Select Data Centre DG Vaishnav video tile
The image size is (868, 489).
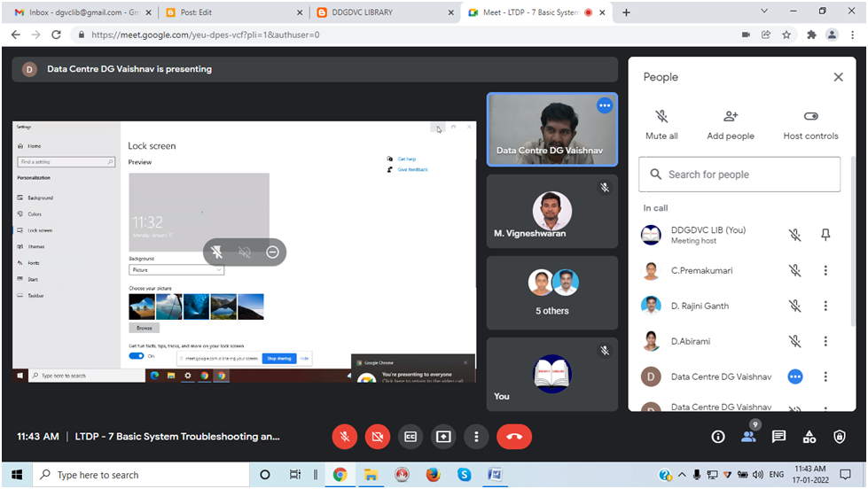[x=551, y=129]
